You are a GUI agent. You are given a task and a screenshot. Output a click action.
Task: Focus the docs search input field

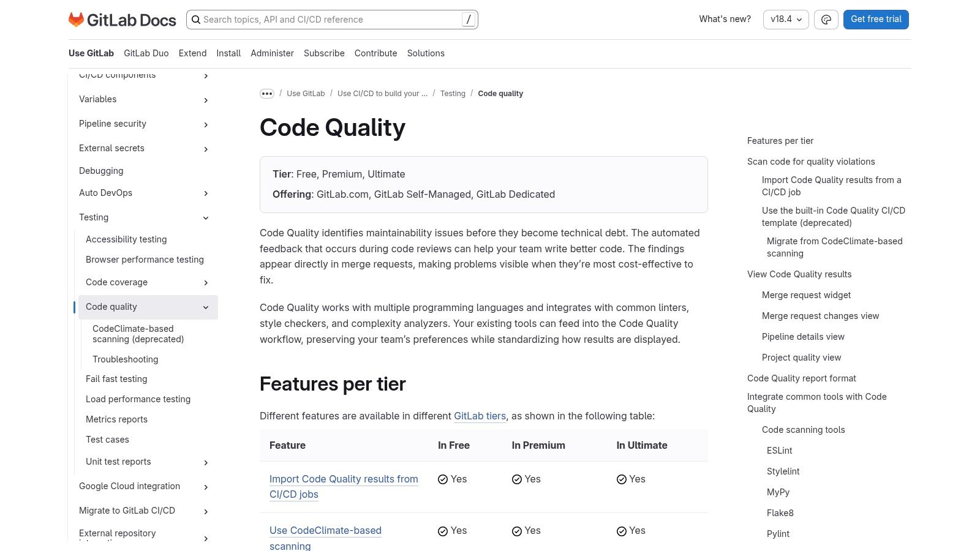(x=331, y=20)
